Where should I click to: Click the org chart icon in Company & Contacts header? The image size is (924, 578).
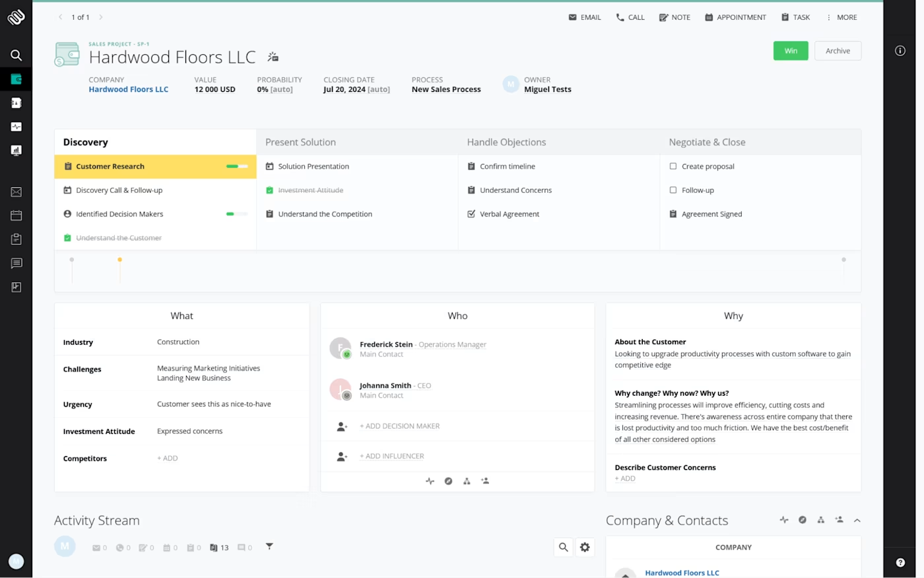coord(821,520)
